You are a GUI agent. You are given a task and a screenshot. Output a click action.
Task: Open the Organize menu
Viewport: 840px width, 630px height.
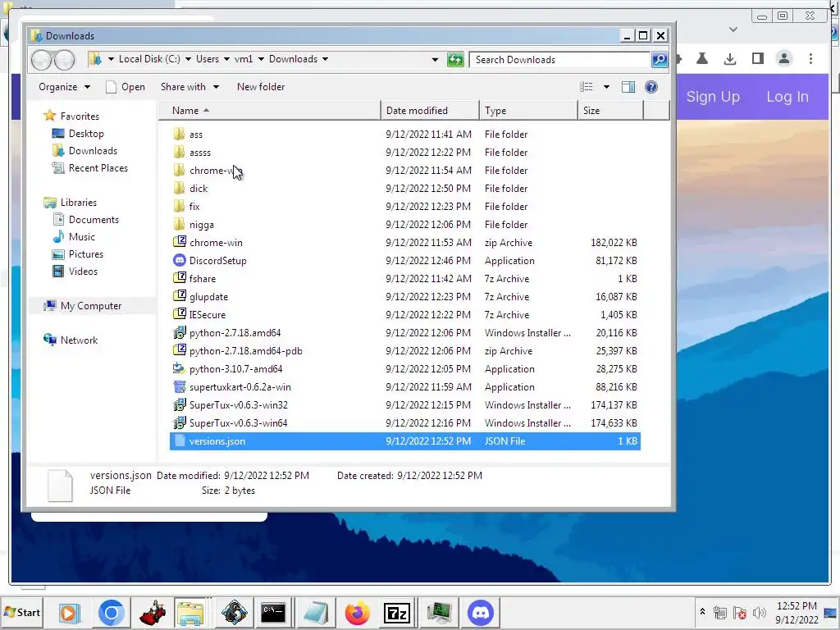point(64,87)
